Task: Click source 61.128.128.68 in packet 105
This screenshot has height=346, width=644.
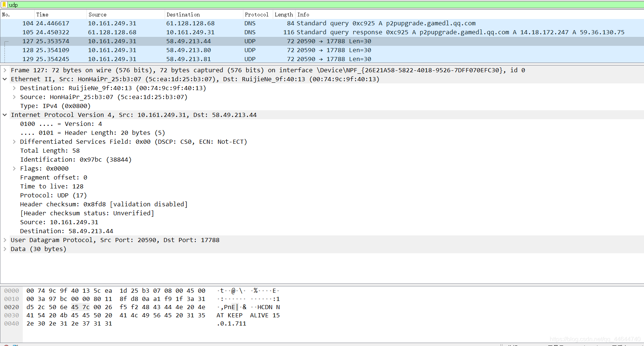Action: point(112,32)
